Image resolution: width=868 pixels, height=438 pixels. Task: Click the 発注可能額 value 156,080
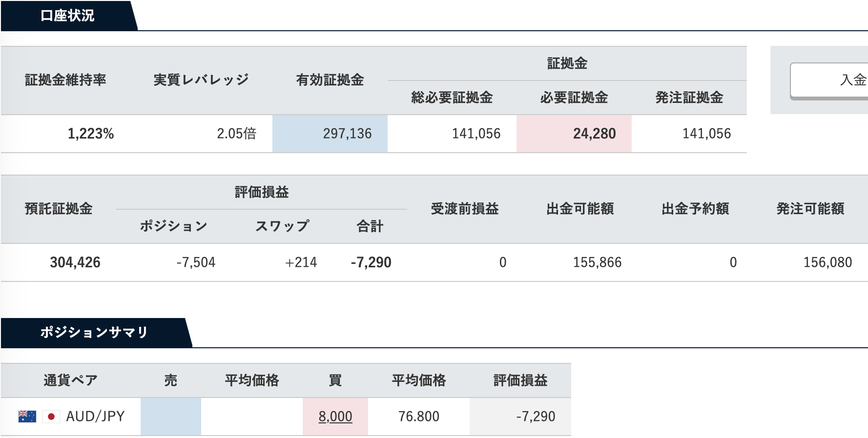827,262
